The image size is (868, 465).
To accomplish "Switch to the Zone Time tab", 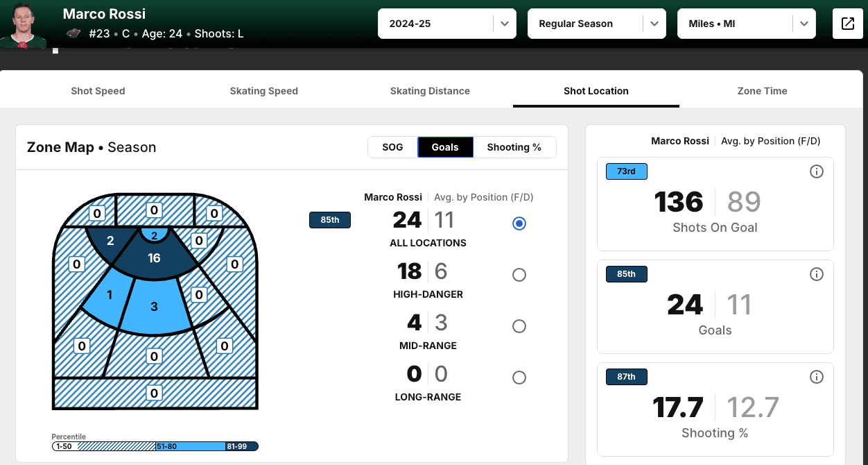I will [x=762, y=91].
